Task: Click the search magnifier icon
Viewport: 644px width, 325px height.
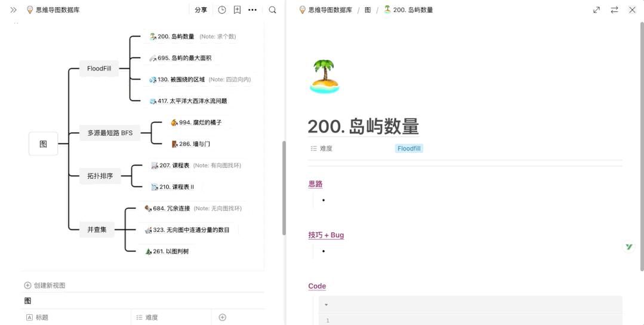Action: pos(272,10)
